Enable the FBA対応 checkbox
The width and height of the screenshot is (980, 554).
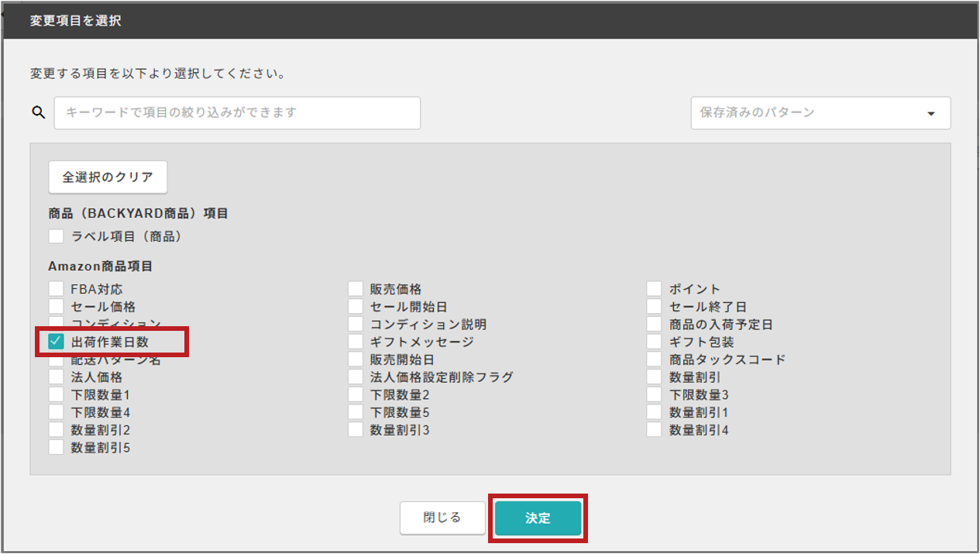pos(56,289)
